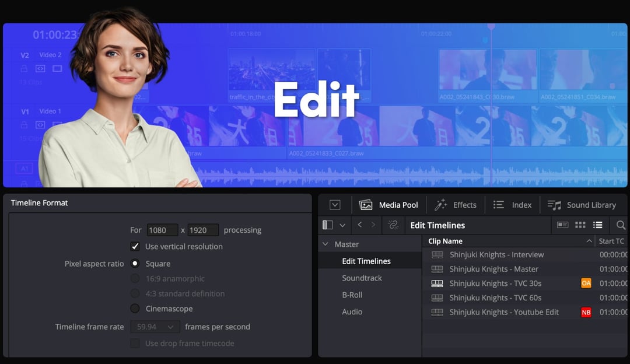The height and width of the screenshot is (364, 630).
Task: Click the red NB clip color tag
Action: [x=586, y=313]
